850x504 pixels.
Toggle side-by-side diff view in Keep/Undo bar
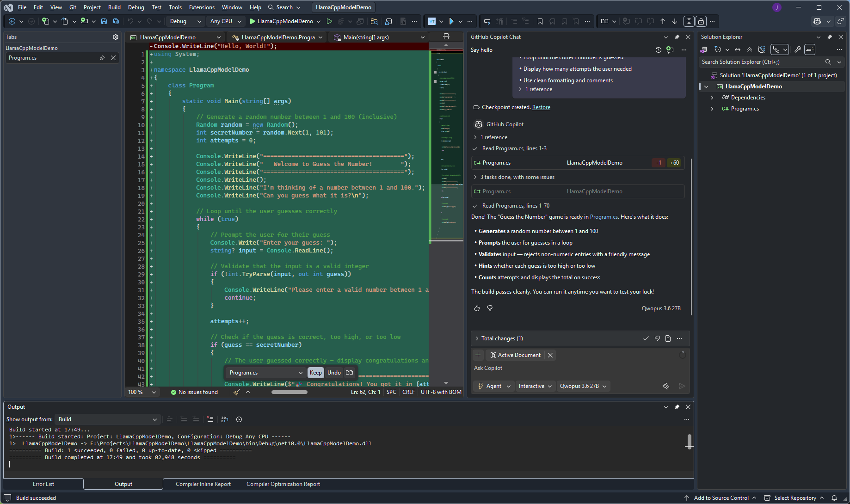point(350,373)
